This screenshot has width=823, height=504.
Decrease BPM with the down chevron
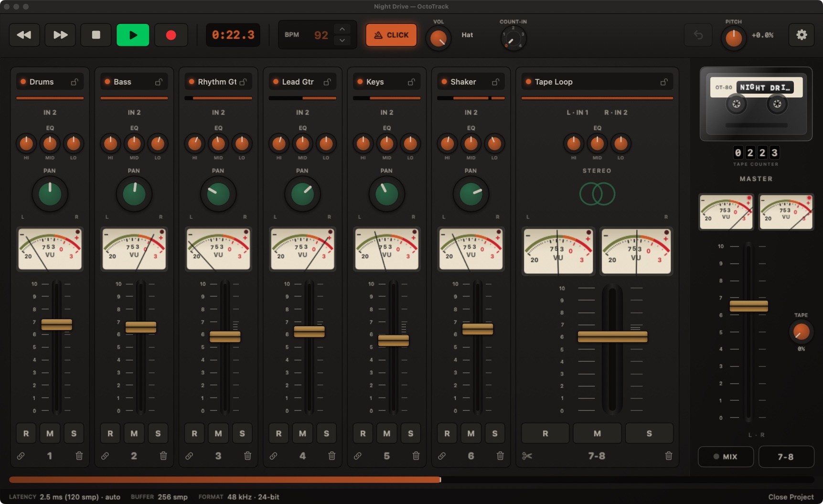(342, 41)
